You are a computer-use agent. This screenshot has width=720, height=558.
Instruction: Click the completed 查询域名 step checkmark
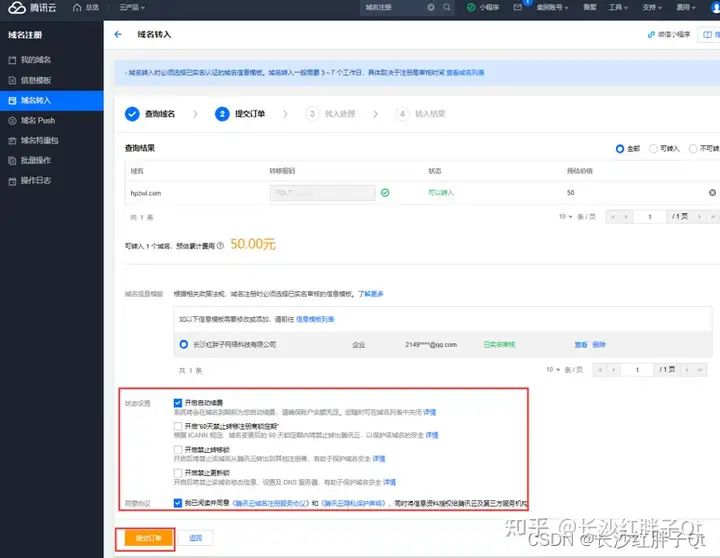132,113
